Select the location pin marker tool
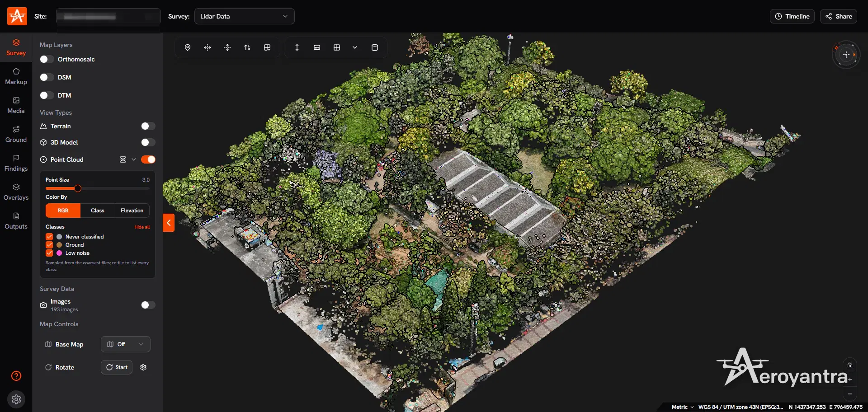 [x=188, y=47]
